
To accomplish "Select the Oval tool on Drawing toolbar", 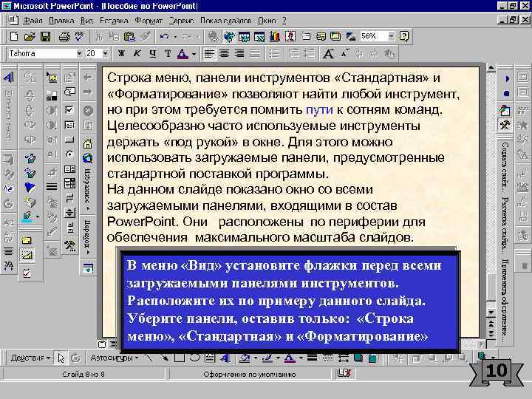I will tap(195, 358).
